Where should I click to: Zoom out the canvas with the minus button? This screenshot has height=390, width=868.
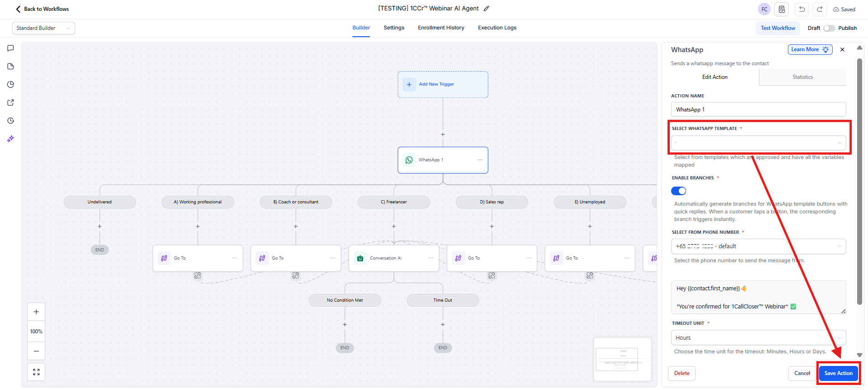(36, 351)
